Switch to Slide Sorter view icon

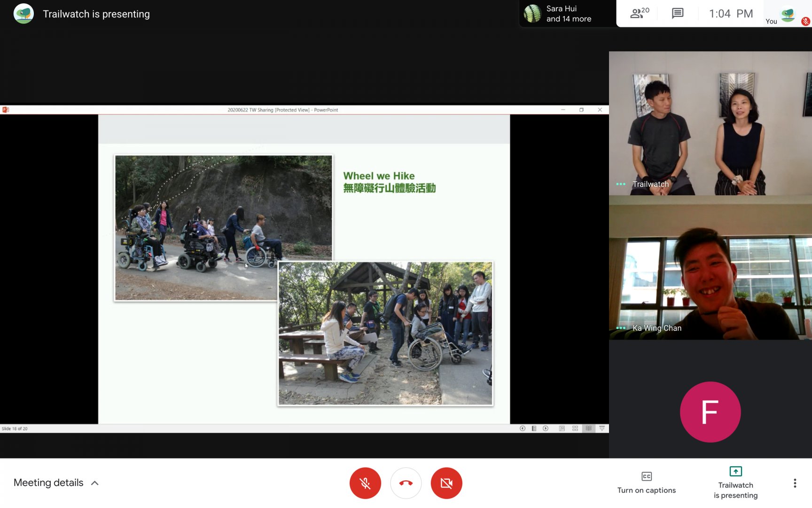click(575, 429)
